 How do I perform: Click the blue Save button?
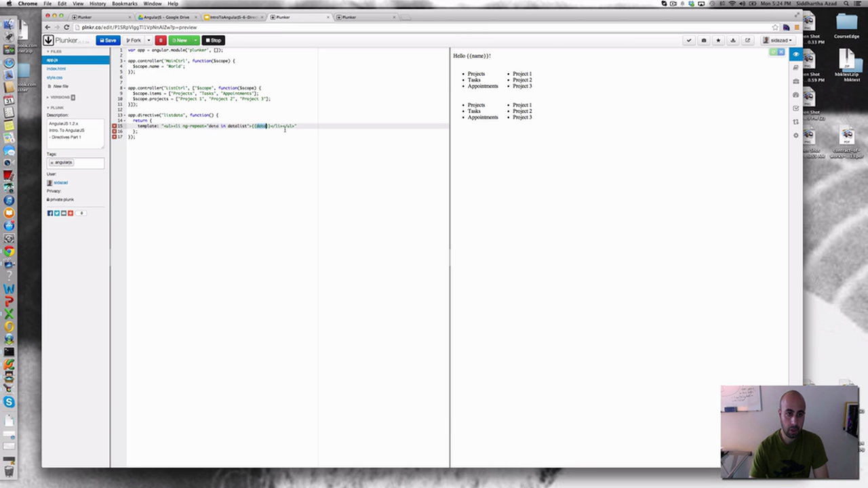[x=108, y=40]
